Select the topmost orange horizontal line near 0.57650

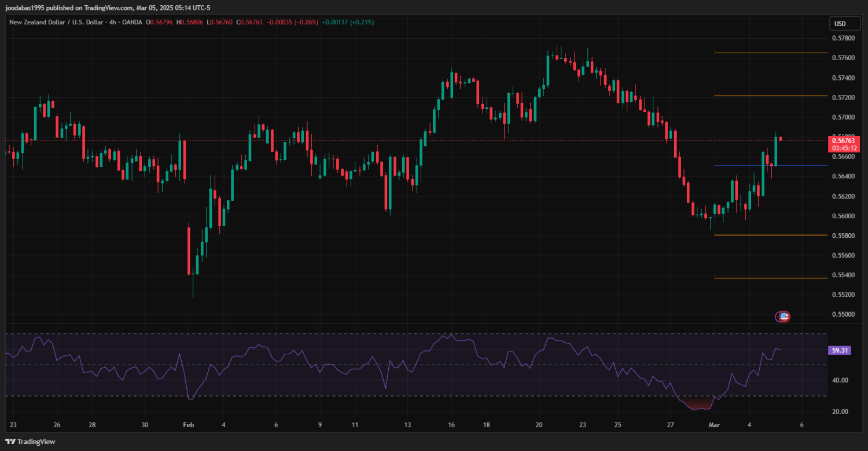tap(771, 53)
